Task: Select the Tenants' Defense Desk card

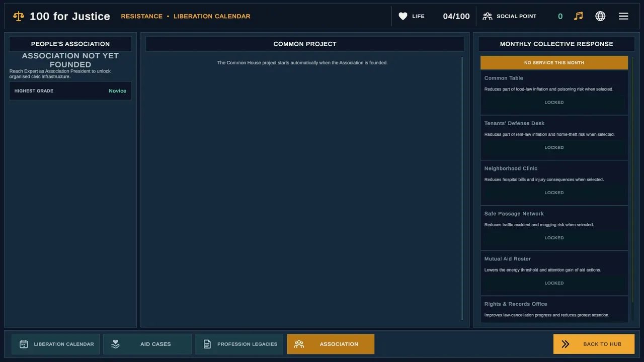Action: [x=554, y=138]
